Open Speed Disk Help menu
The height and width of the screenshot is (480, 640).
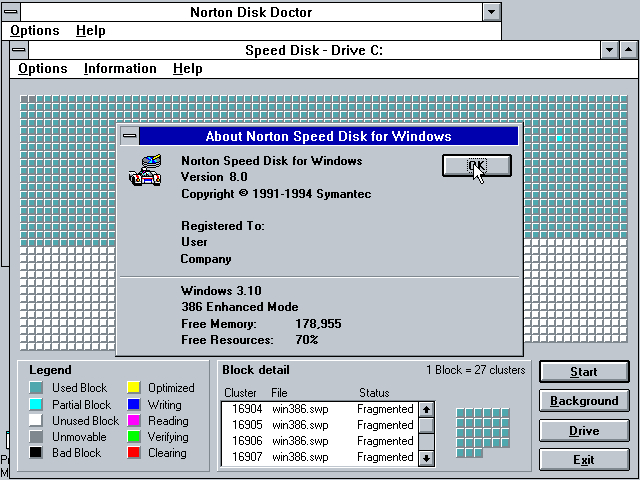point(187,69)
